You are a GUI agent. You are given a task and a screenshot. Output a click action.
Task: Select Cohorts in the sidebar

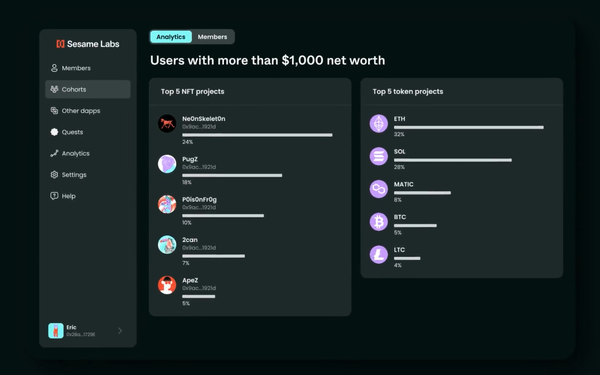coord(88,89)
